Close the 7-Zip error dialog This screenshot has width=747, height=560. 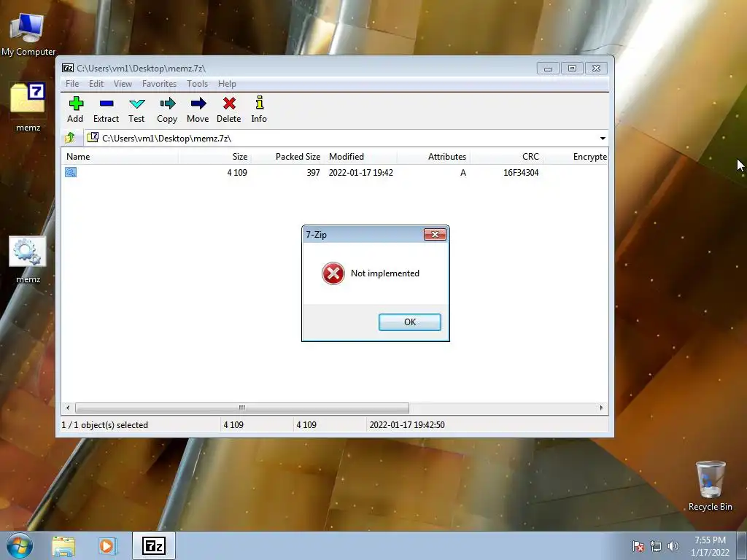coord(435,234)
